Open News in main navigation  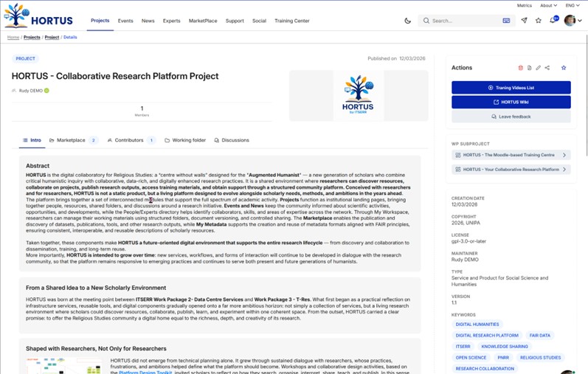pyautogui.click(x=148, y=21)
